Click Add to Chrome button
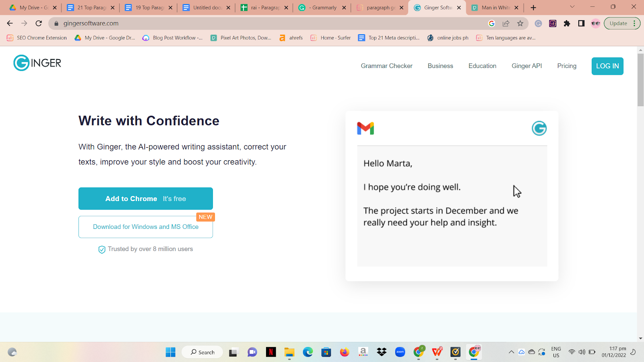644x362 pixels. pyautogui.click(x=146, y=198)
